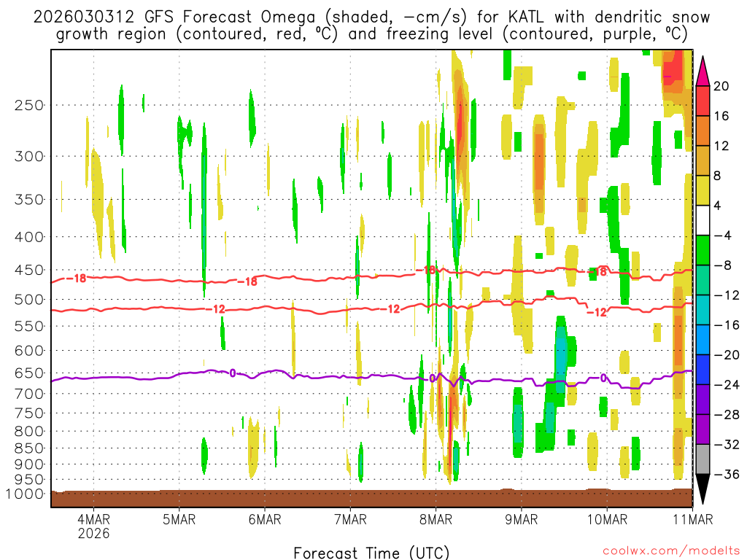747x560 pixels.
Task: Click the colorbar value label -28
Action: tap(727, 415)
